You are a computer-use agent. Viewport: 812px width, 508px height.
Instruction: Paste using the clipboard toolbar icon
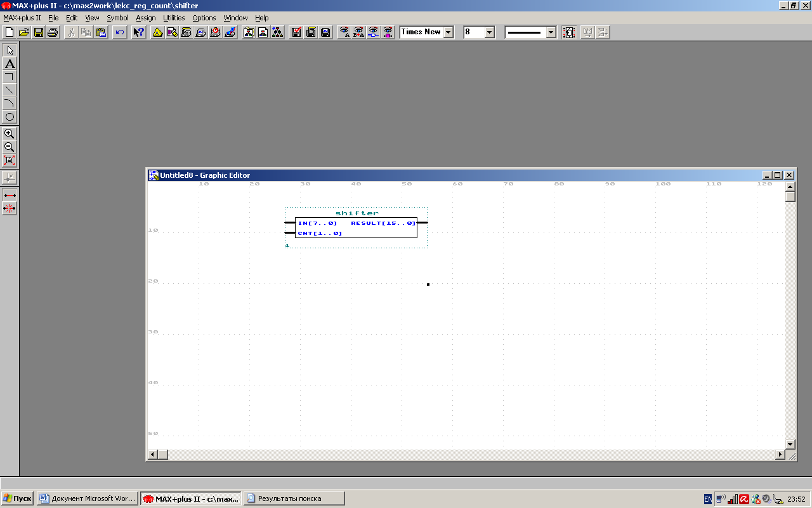click(100, 32)
